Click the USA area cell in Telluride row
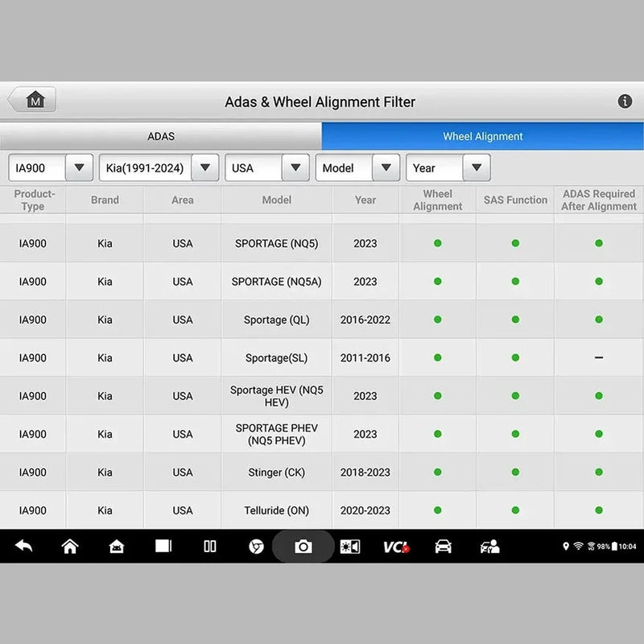Image resolution: width=644 pixels, height=644 pixels. [183, 510]
